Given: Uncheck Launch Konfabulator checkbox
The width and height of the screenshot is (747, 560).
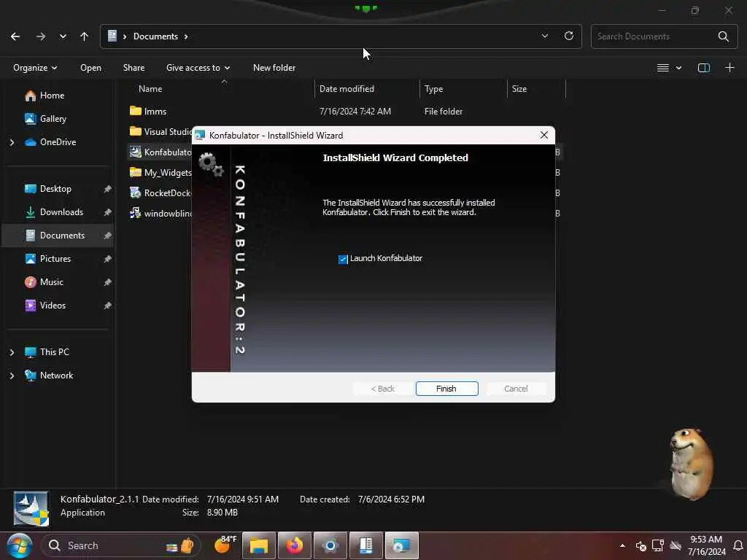Looking at the screenshot, I should tap(343, 259).
